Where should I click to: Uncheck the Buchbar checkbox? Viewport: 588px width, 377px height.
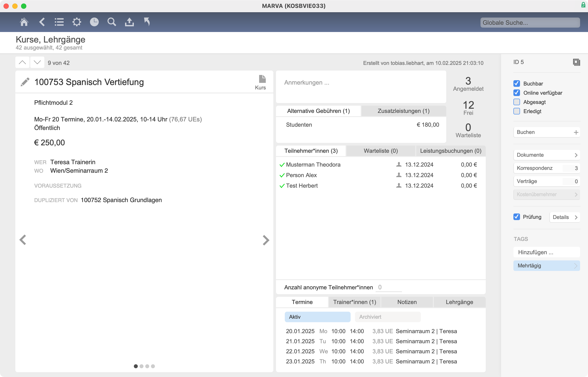click(x=516, y=84)
